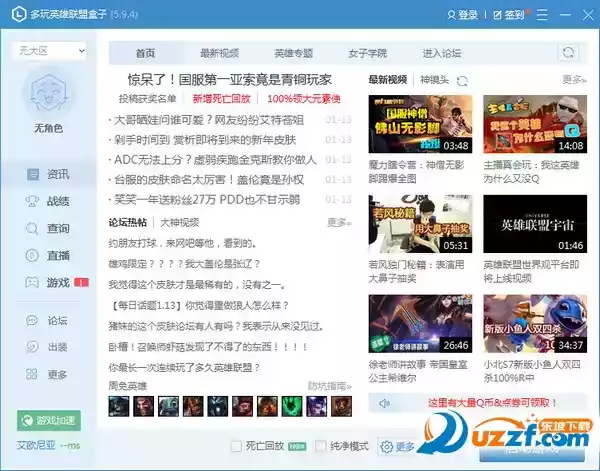Viewport: 600px width, 471px height.
Task: Click the 签到 check-in button
Action: click(509, 15)
